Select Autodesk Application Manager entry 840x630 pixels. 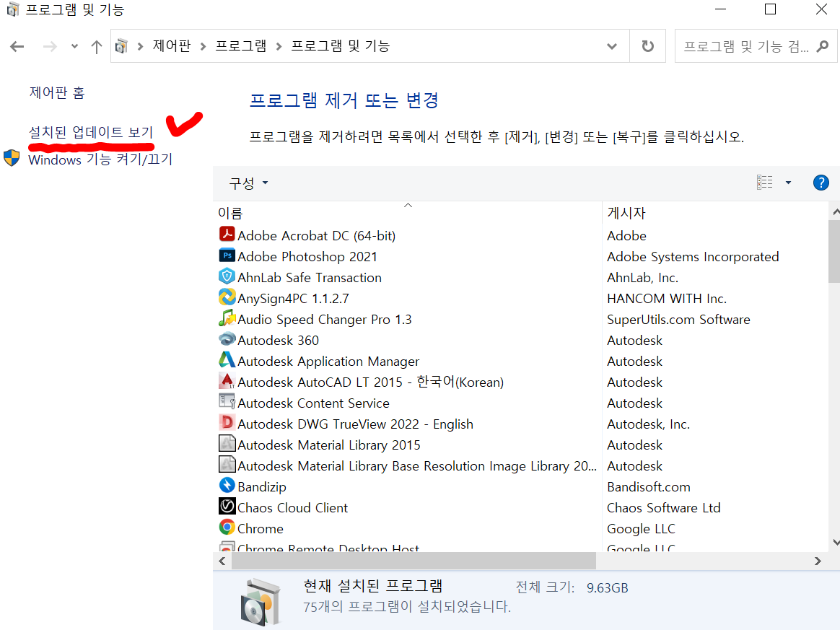pyautogui.click(x=328, y=361)
